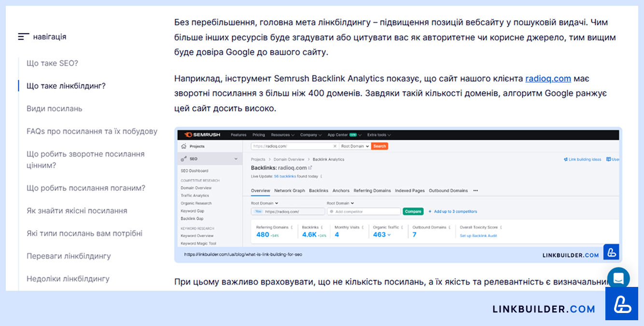
Task: Select Що таке лінкбілдинг? in navigation
Action: 66,86
